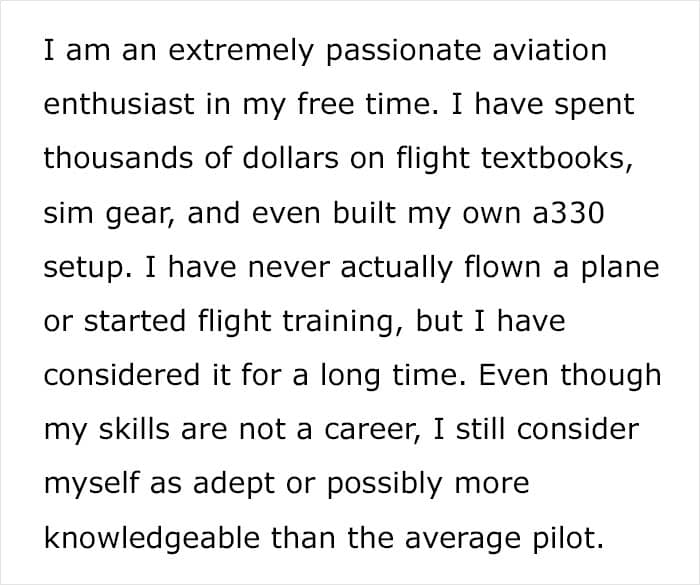Click the word "considered" at line start
700x585 pixels.
tap(122, 375)
